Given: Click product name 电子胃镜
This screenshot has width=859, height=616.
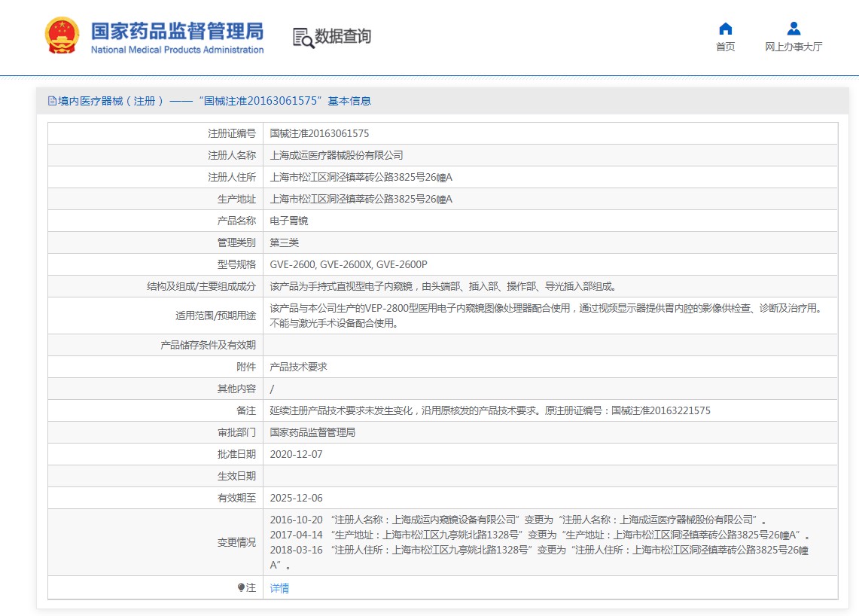Looking at the screenshot, I should point(288,221).
